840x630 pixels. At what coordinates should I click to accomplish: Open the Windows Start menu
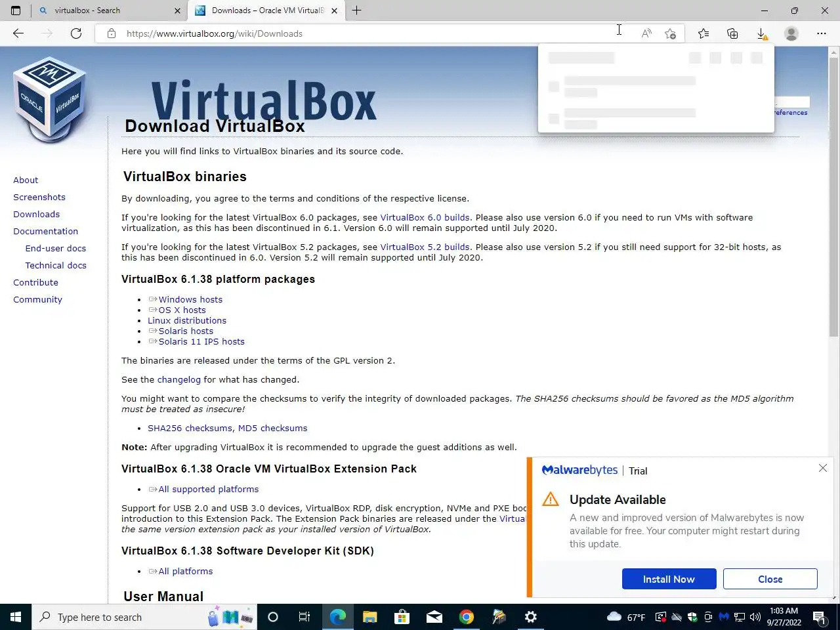tap(16, 617)
